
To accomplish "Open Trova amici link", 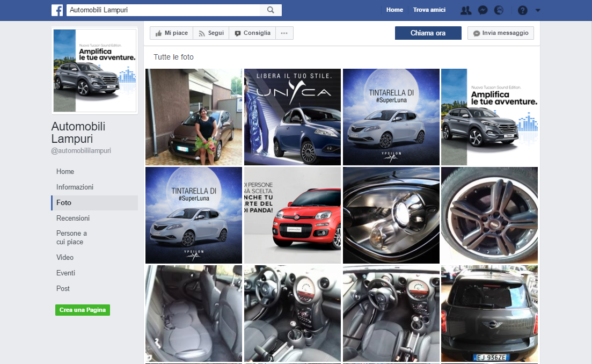I will 429,10.
